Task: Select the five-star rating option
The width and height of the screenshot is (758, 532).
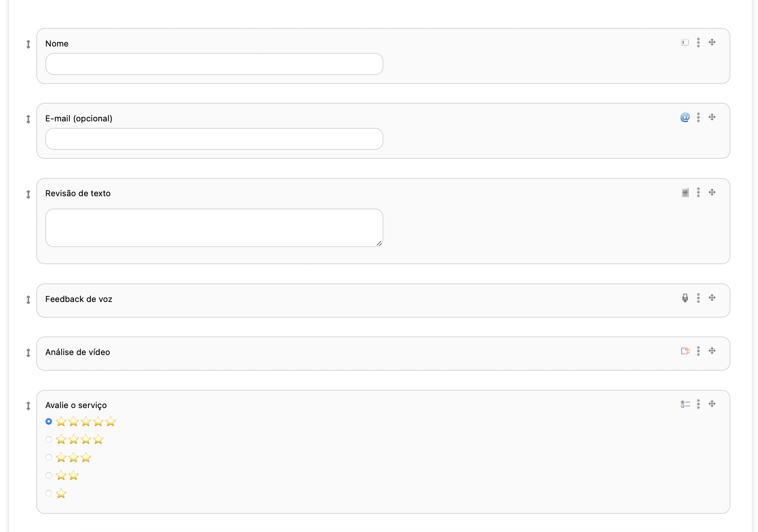Action: click(x=49, y=422)
